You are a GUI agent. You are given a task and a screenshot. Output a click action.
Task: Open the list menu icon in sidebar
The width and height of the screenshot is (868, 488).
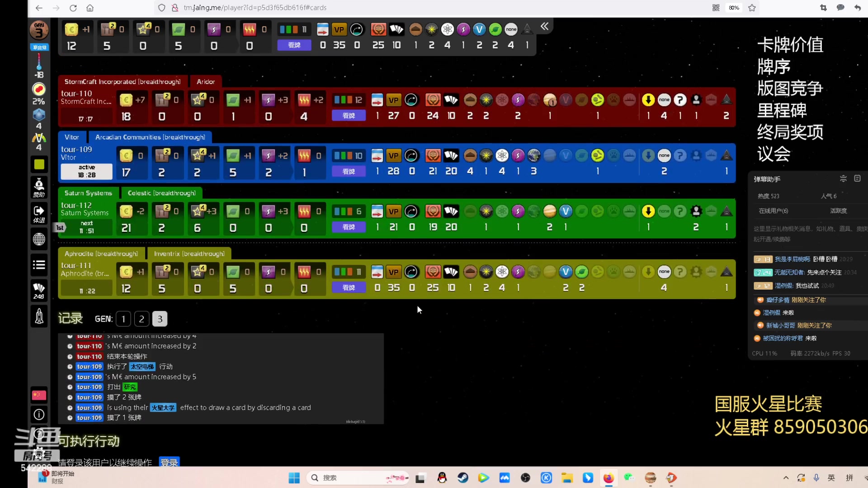tap(39, 265)
